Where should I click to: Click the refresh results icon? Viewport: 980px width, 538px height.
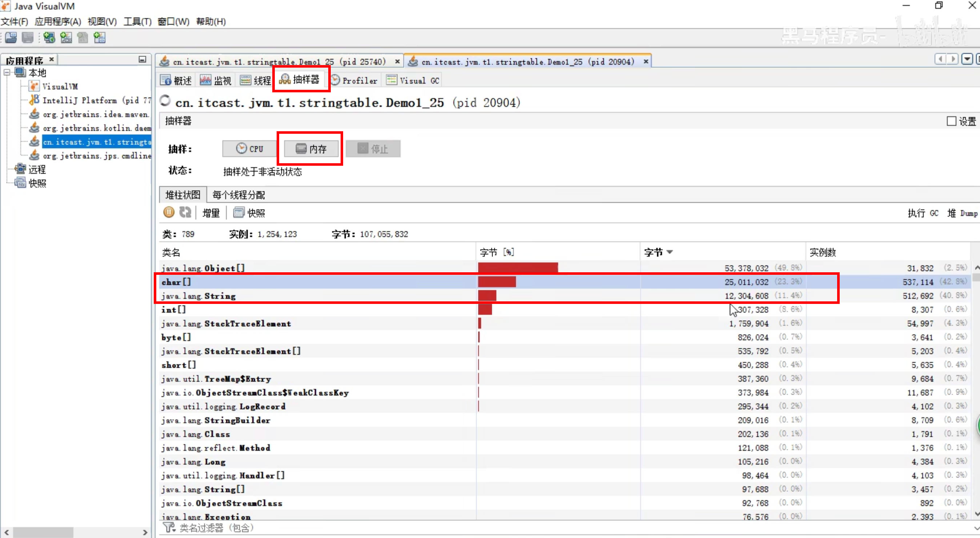(x=185, y=212)
